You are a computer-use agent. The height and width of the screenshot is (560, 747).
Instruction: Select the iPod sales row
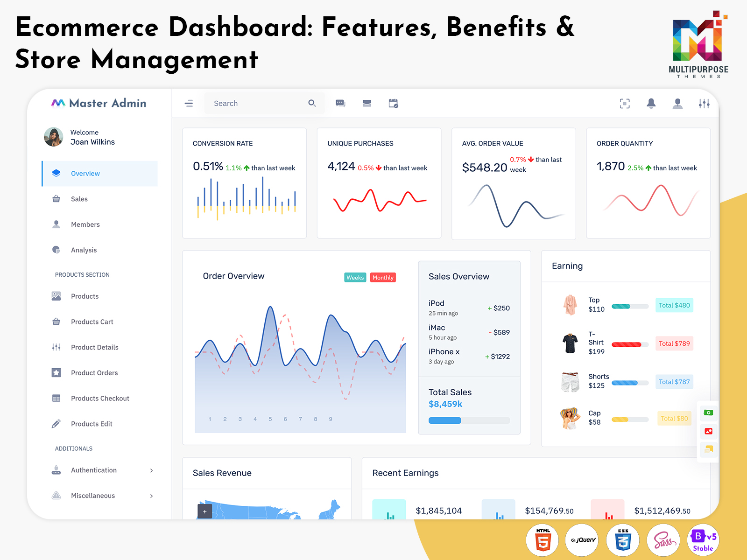469,308
